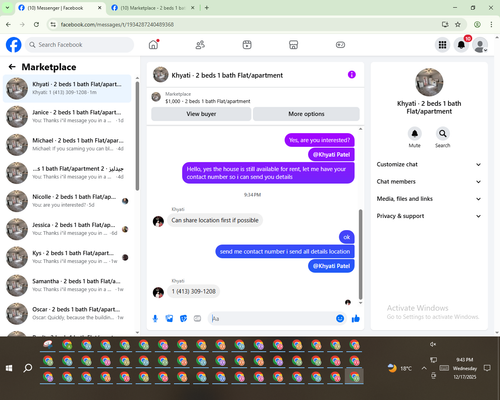Screen dimensions: 500x400
Task: Click the phone number 1 (413) 309-1208 message
Action: 194,292
